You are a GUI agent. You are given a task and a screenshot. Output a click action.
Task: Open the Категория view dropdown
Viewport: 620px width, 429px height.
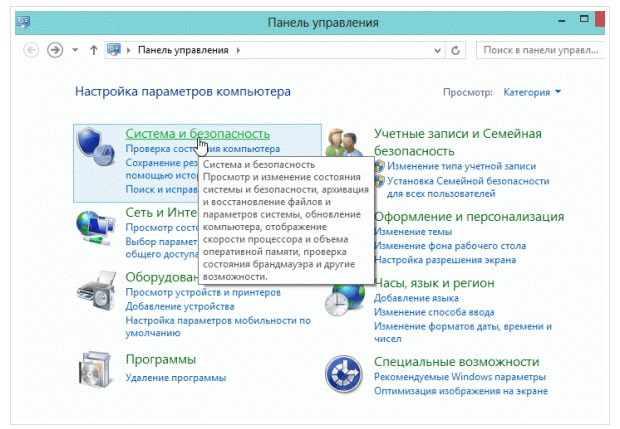(533, 92)
